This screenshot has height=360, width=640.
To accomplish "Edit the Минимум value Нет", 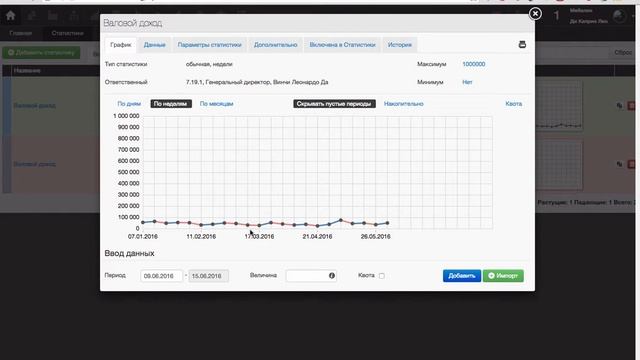I will tap(467, 82).
